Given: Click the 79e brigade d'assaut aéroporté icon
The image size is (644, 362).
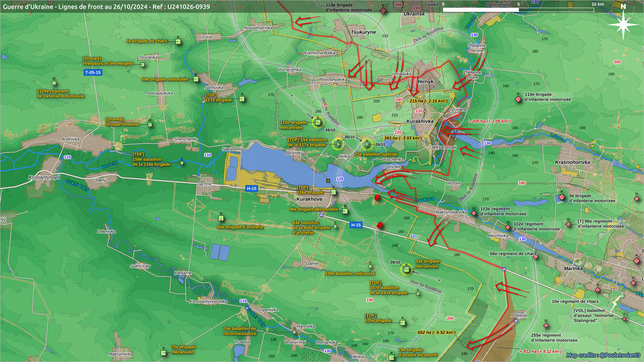Looking at the screenshot, I should [x=391, y=357].
